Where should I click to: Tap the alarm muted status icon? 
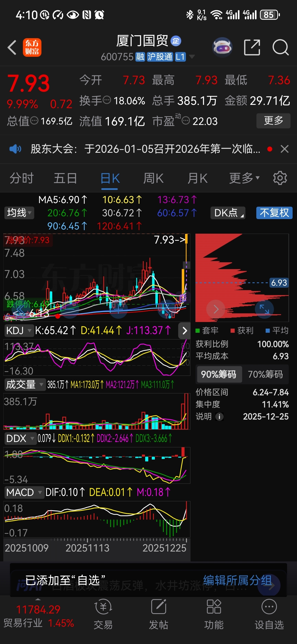click(99, 15)
